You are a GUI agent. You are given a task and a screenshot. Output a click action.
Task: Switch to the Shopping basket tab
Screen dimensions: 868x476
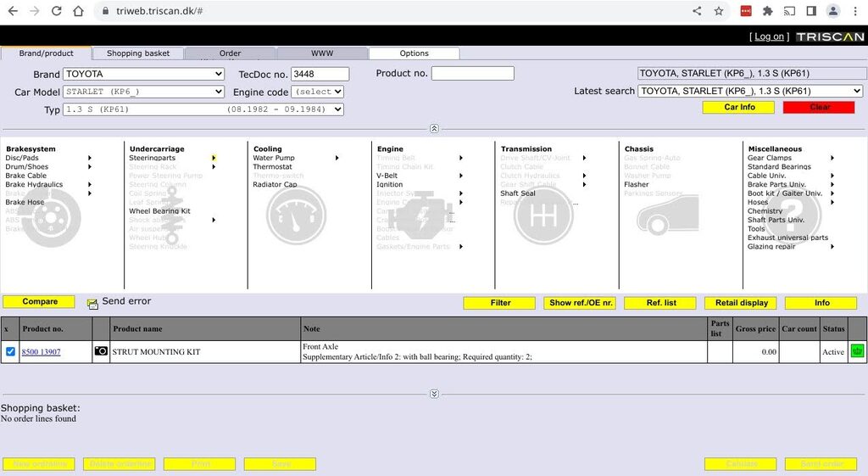pyautogui.click(x=137, y=53)
